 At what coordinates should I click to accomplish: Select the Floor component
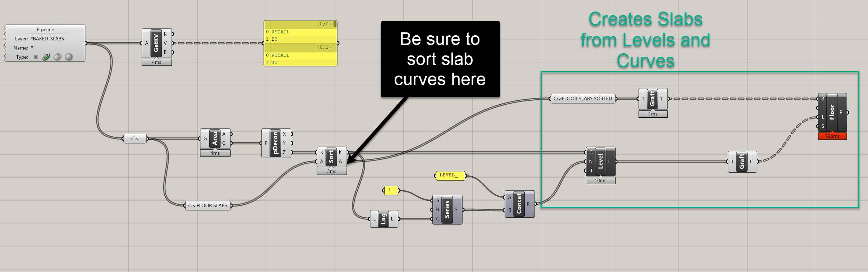click(x=832, y=113)
